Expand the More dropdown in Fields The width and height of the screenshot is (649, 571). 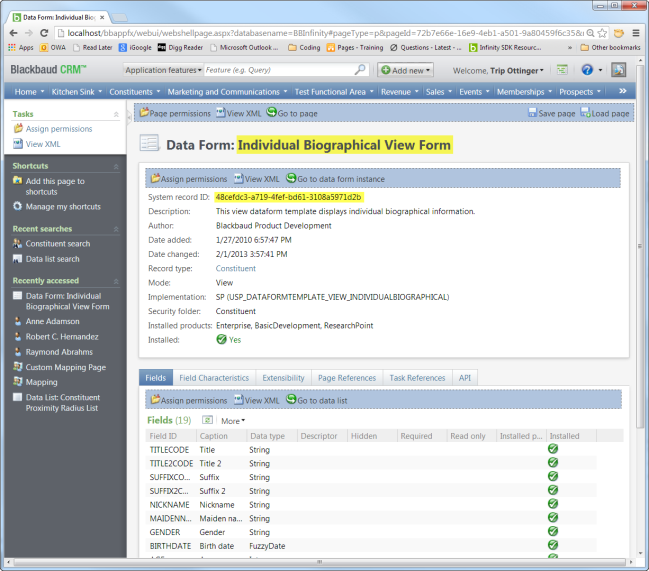233,421
